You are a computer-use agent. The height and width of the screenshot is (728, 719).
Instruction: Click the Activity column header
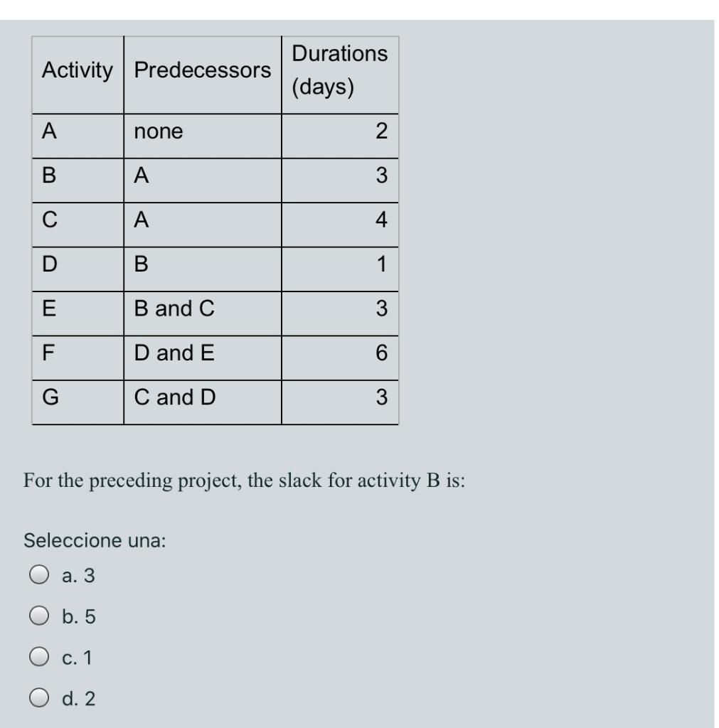point(77,69)
